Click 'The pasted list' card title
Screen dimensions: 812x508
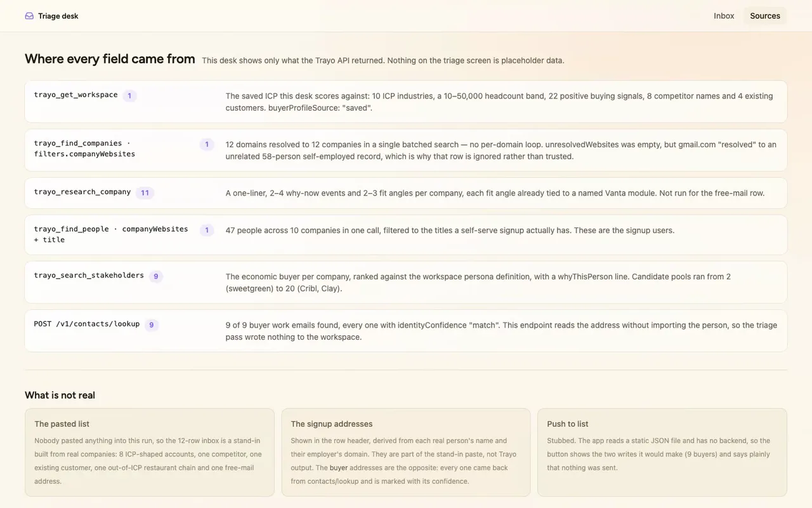pyautogui.click(x=62, y=424)
